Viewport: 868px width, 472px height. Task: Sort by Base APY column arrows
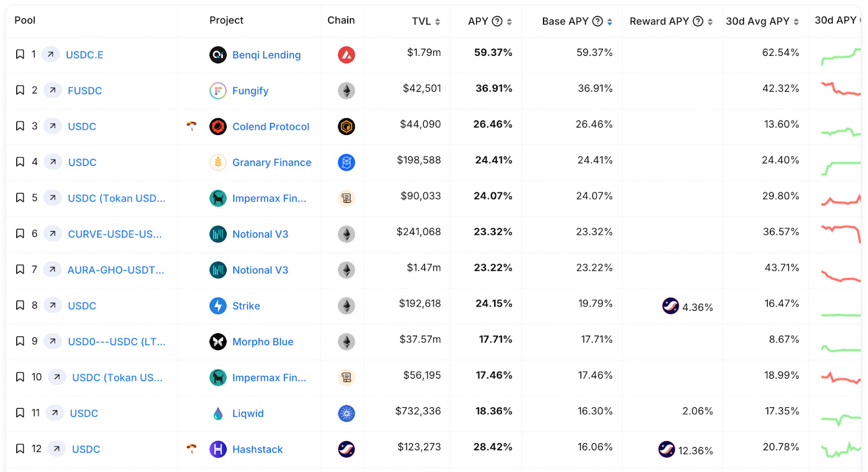coord(610,22)
